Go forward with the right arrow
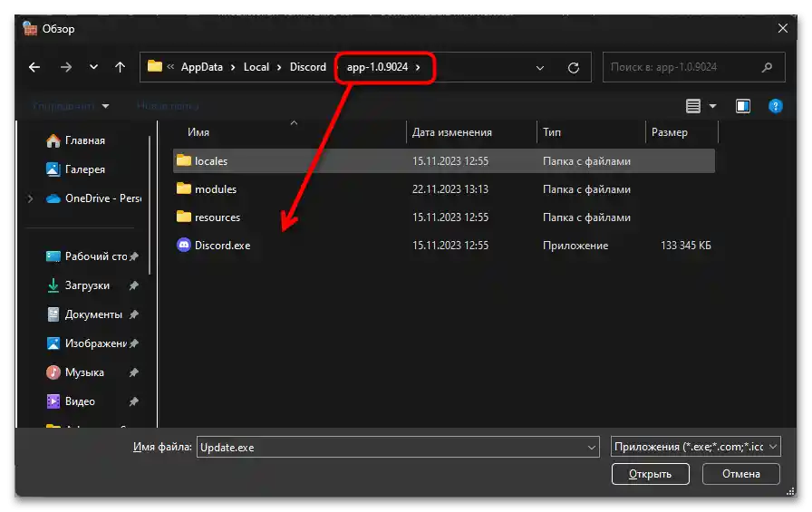Screen dimensions: 812x512 click(66, 67)
